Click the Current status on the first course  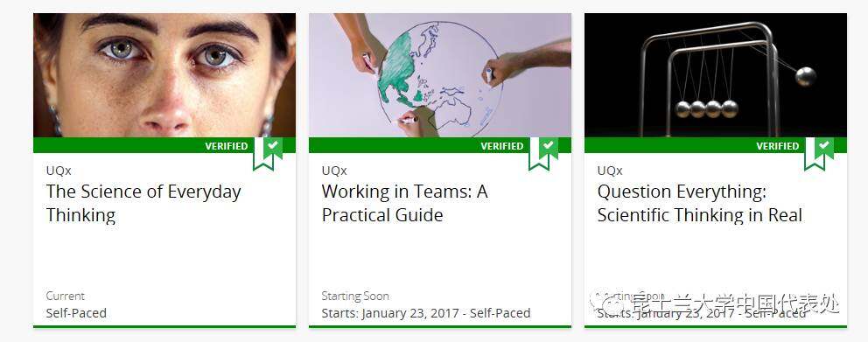66,296
